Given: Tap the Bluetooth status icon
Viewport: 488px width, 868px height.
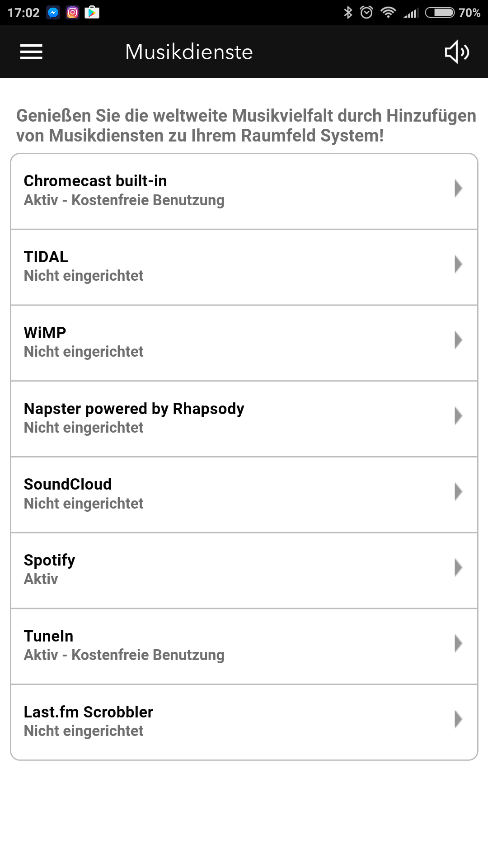Looking at the screenshot, I should (x=348, y=13).
